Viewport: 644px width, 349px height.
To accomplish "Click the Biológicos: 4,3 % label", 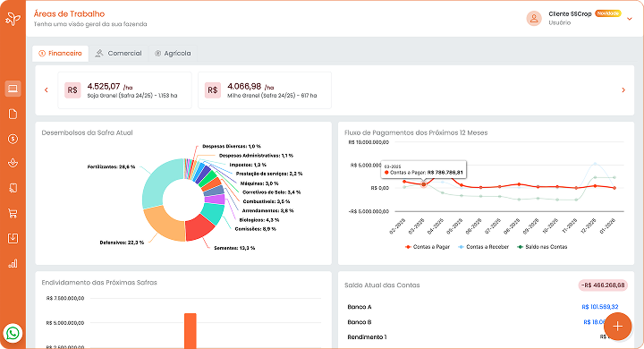I will (x=259, y=220).
